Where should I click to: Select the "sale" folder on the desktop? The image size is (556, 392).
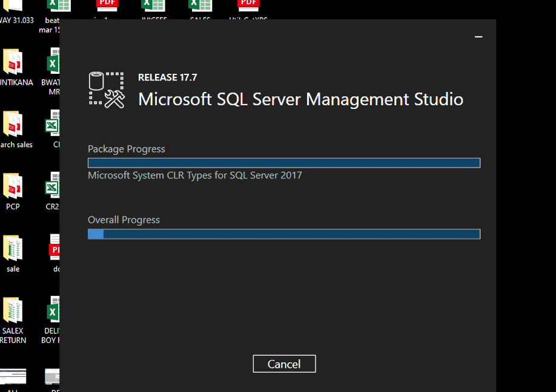(x=13, y=253)
